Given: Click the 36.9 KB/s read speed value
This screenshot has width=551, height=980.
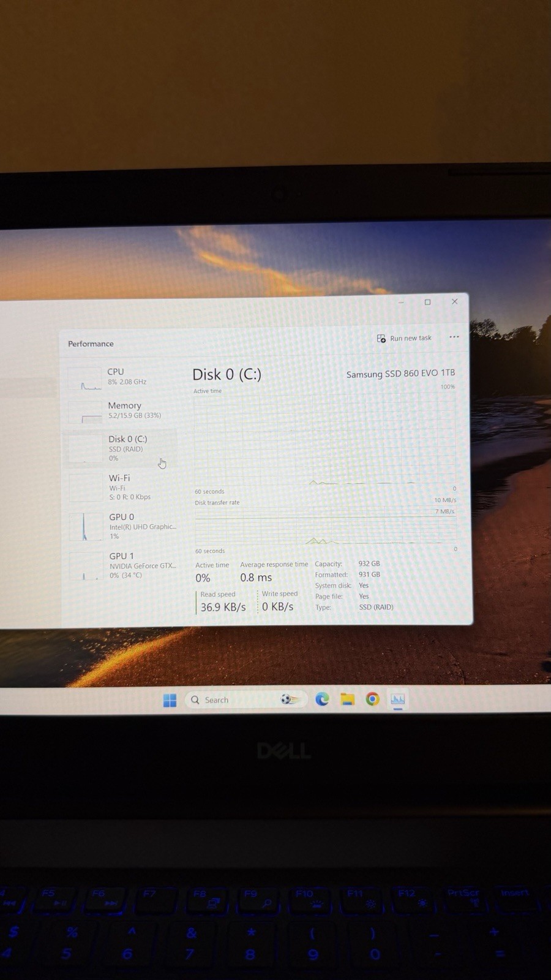Looking at the screenshot, I should tap(223, 607).
